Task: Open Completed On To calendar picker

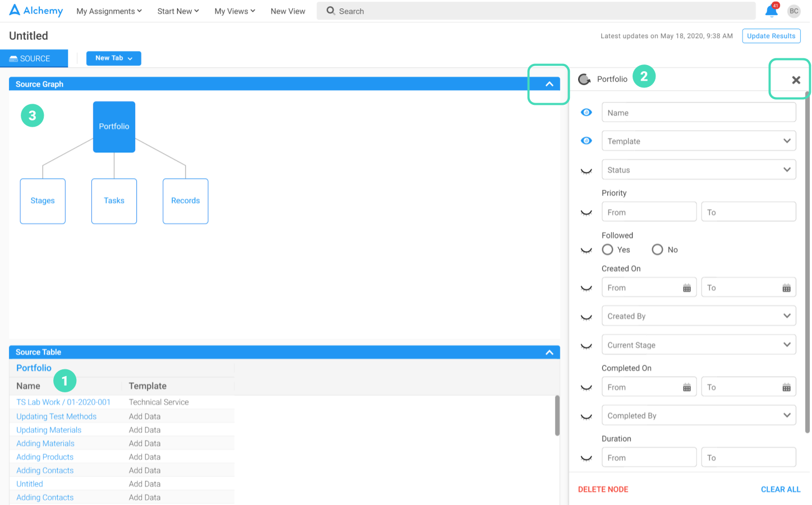Action: [787, 387]
